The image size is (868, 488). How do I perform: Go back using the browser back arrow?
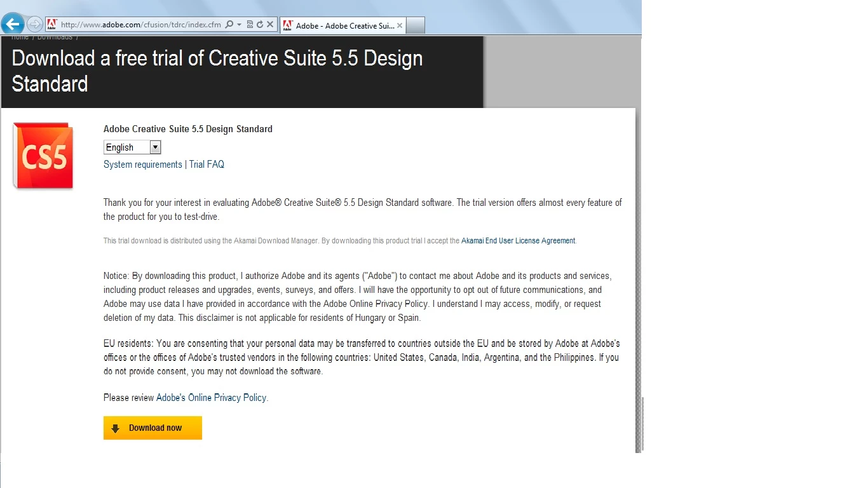click(13, 24)
